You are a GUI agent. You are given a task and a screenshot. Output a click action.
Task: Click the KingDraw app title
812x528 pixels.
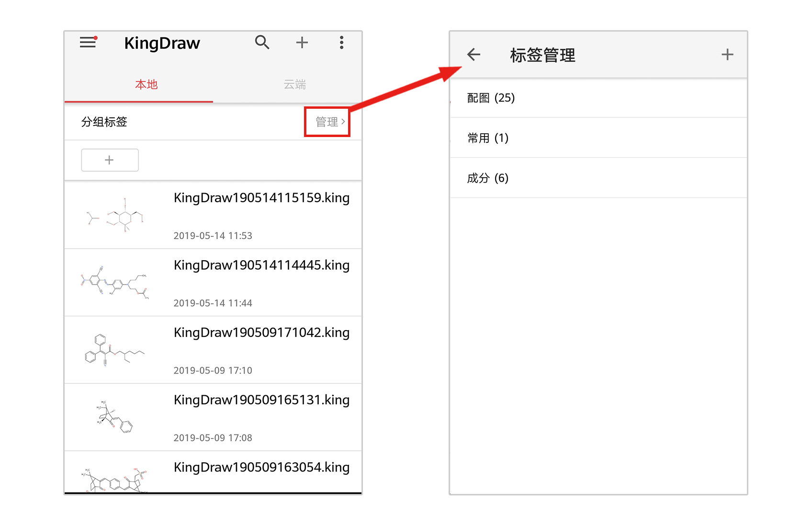162,44
